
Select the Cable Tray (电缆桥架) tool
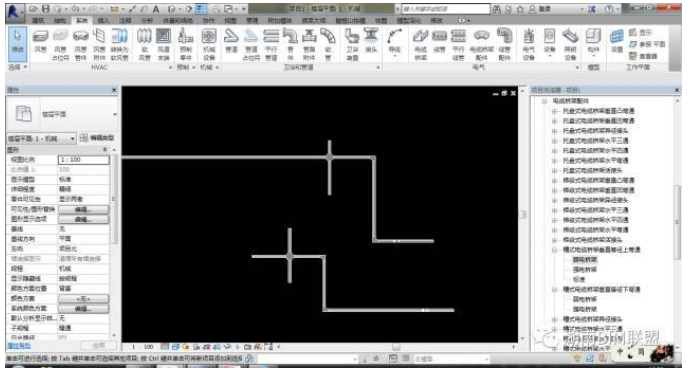(x=420, y=44)
